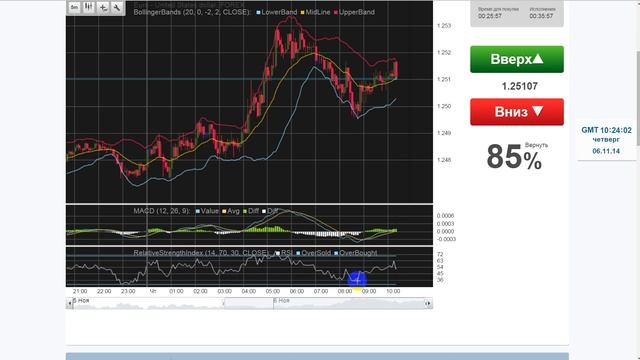Screen dimensions: 640x360
Task: Click the 1.253 price axis label
Action: pyautogui.click(x=444, y=26)
